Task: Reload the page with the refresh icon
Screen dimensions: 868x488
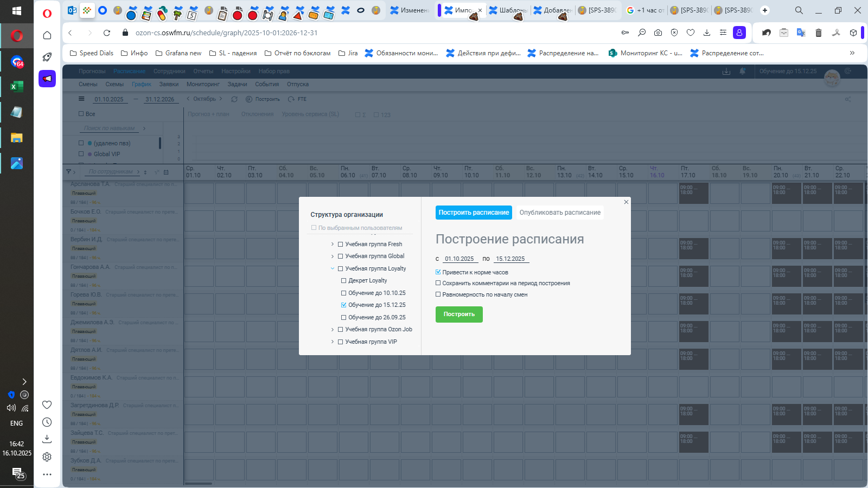Action: [x=107, y=33]
